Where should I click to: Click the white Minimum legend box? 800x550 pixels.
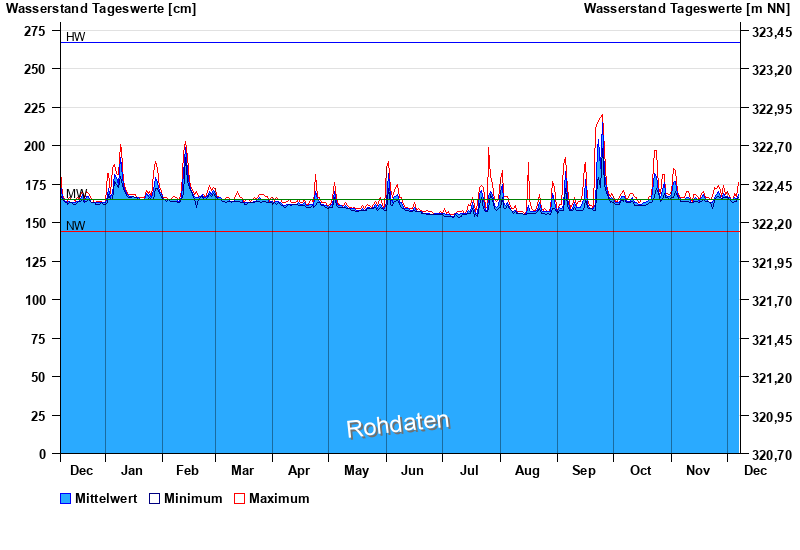154,498
